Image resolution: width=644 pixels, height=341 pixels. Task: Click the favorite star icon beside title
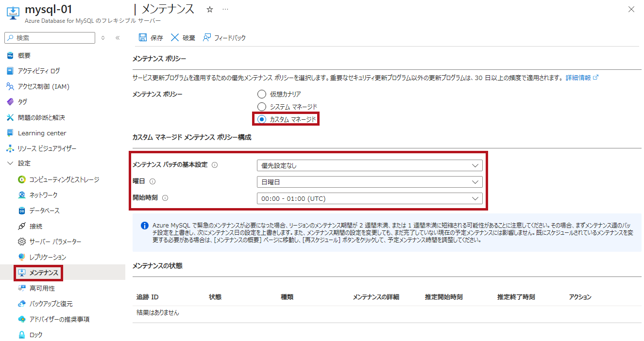coord(210,9)
